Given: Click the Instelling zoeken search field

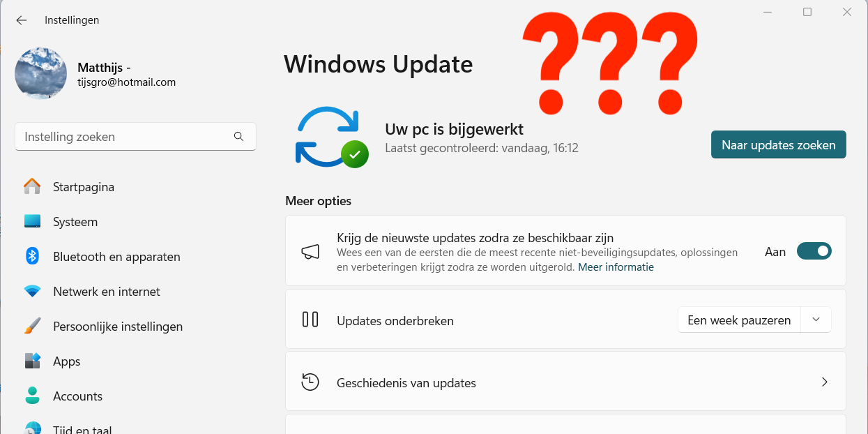Looking at the screenshot, I should click(x=136, y=137).
